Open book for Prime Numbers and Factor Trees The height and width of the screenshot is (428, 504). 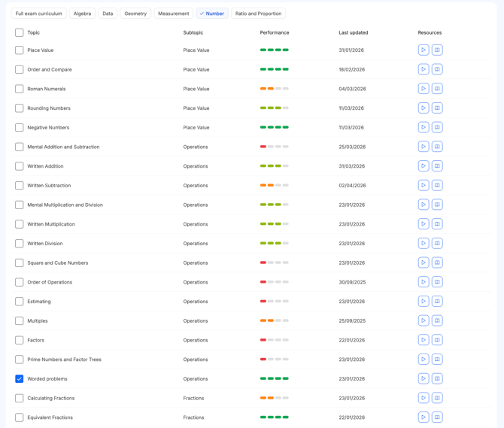pos(437,359)
